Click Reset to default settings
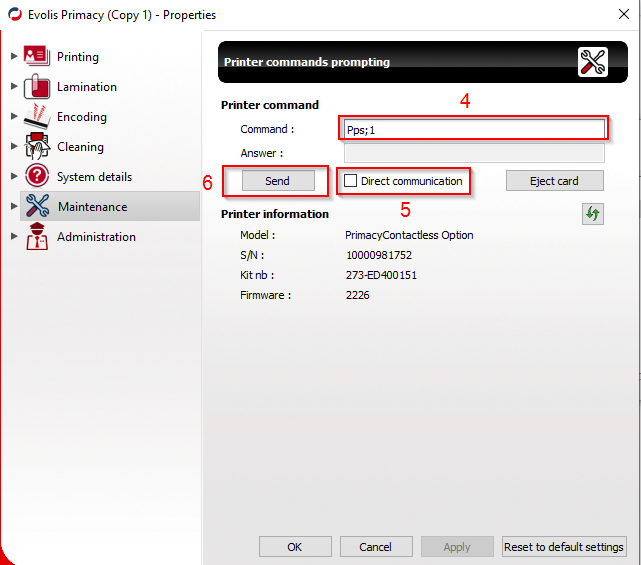641x565 pixels. 564,547
